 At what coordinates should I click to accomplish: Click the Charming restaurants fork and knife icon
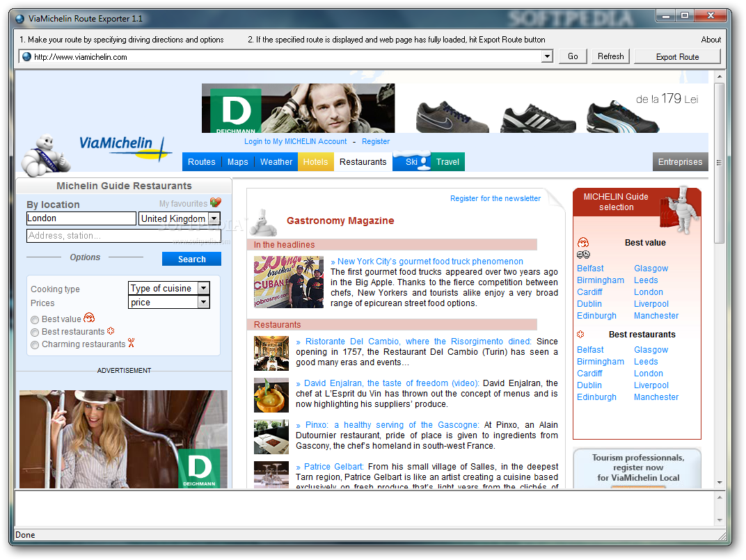[132, 343]
